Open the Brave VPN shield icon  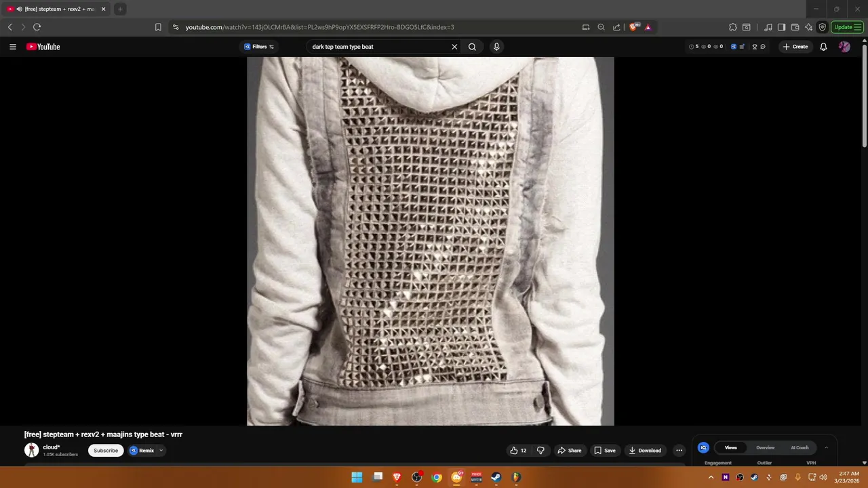tap(823, 27)
